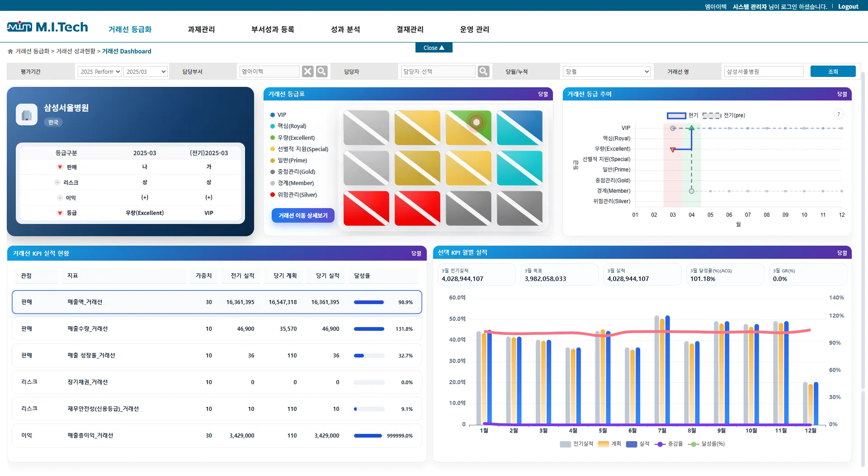This screenshot has height=476, width=868.
Task: Click the 담당자 선택 input field
Action: (438, 71)
